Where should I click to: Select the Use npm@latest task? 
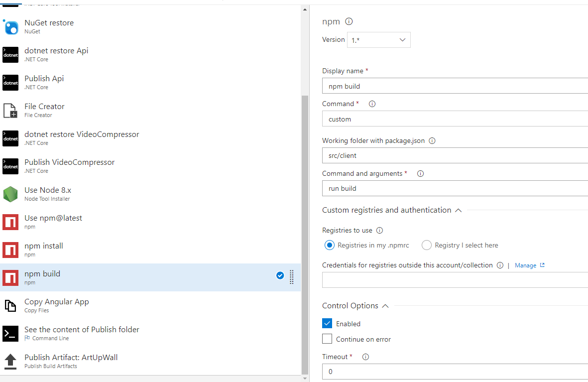click(x=150, y=222)
